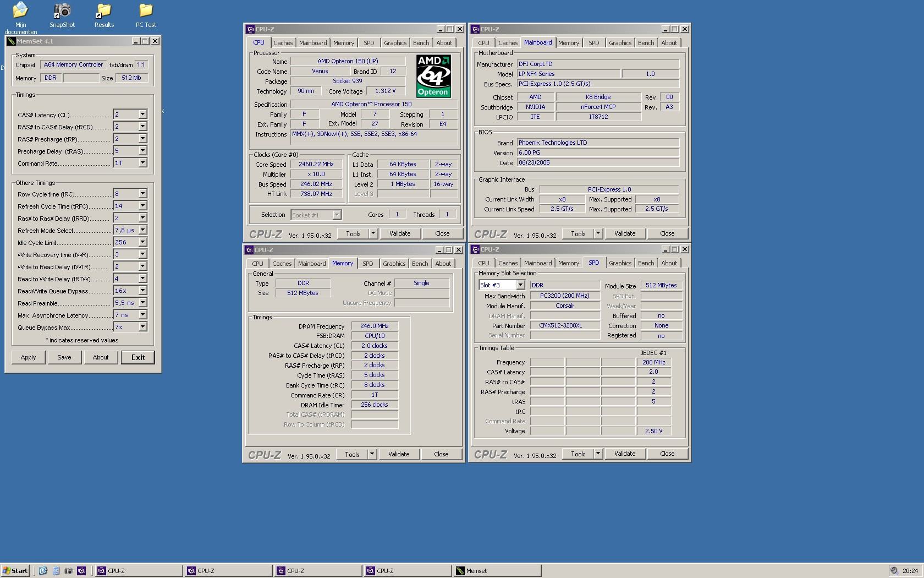Switch to Caches tab in top-left CPU-Z

283,43
